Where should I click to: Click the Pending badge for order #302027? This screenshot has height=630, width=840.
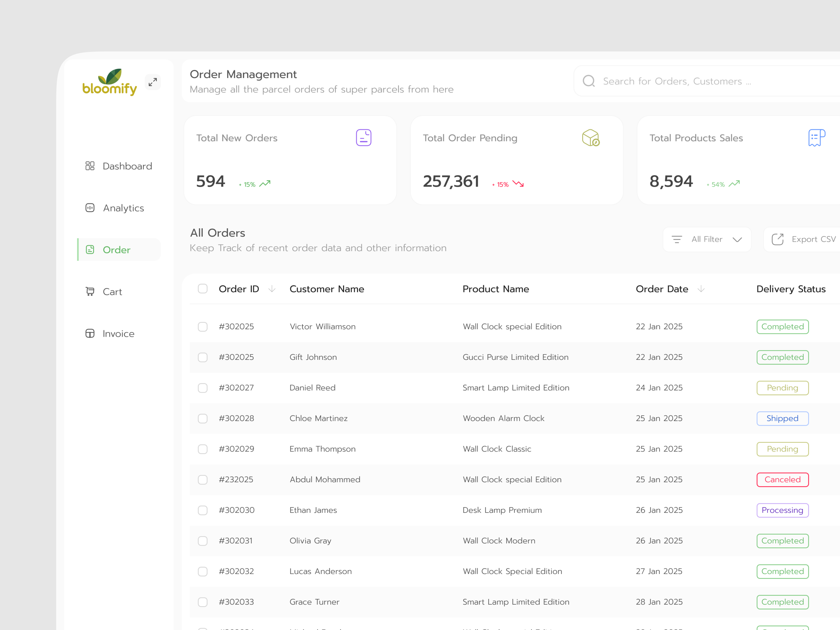tap(782, 388)
